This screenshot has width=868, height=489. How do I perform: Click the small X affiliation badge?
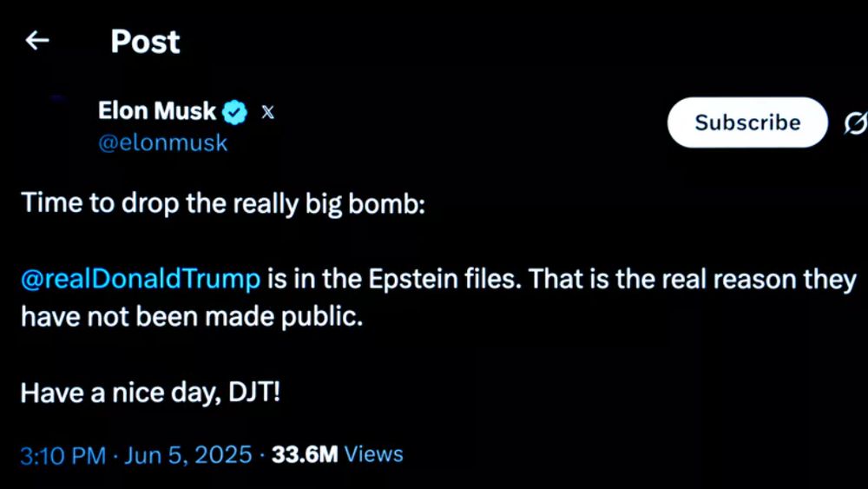point(268,112)
